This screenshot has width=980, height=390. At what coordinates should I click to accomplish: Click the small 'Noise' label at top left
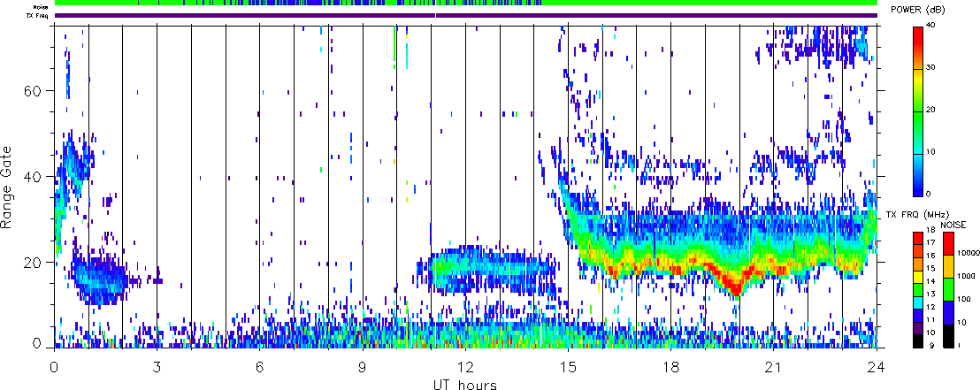click(42, 7)
